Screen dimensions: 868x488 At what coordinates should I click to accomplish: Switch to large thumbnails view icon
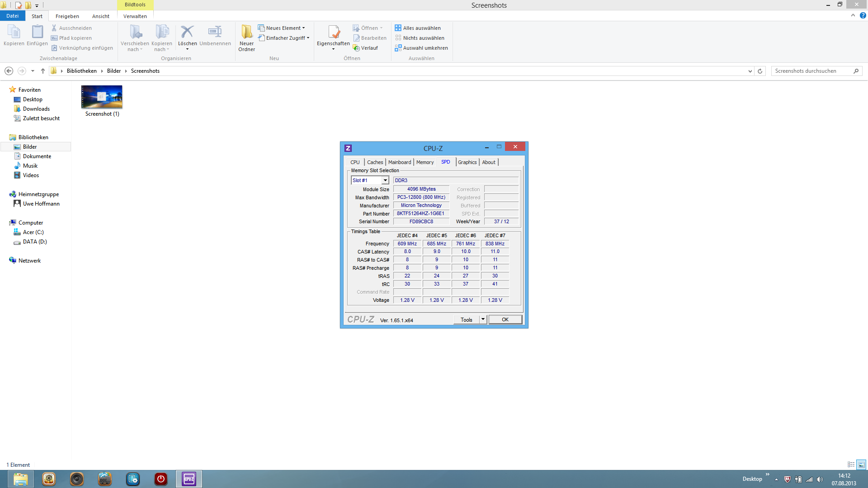point(861,465)
